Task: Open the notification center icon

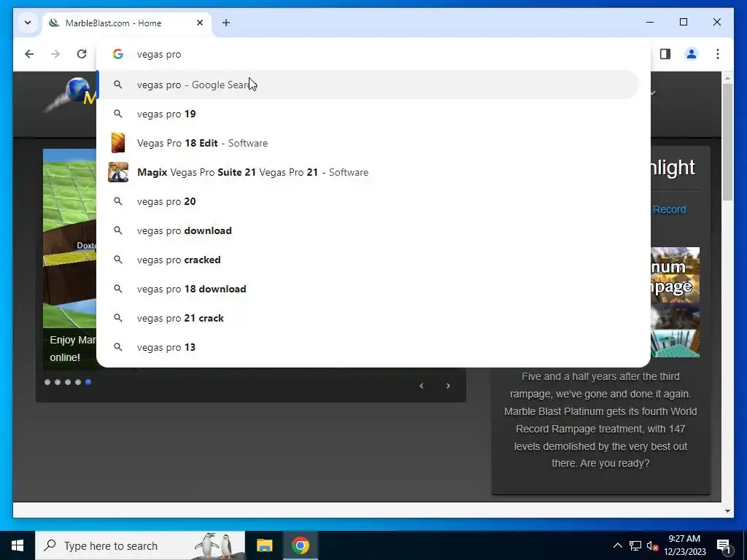Action: point(724,546)
